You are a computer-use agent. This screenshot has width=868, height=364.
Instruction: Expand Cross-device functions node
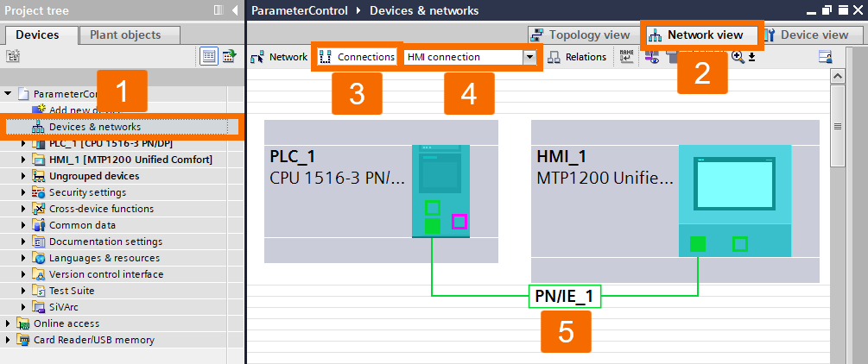(23, 209)
